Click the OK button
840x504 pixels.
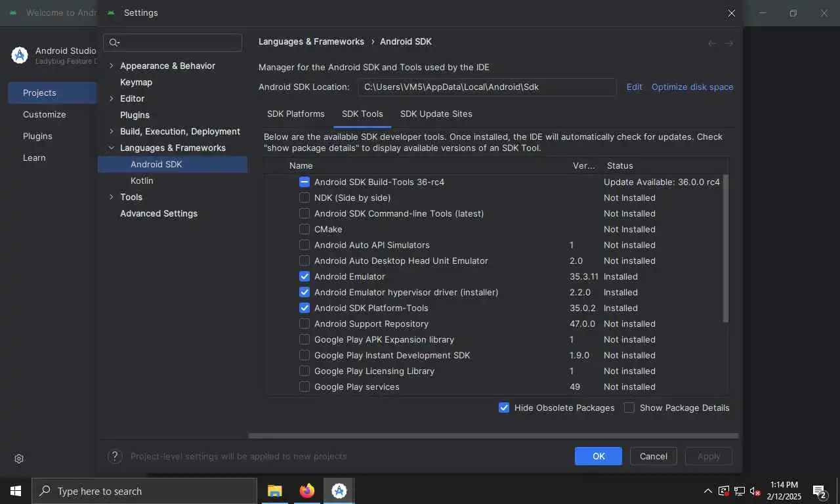598,456
